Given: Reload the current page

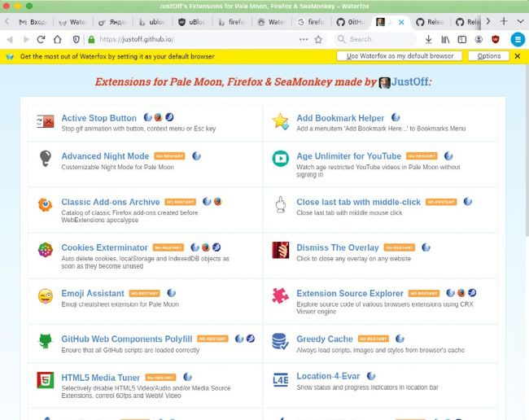Looking at the screenshot, I should (41, 39).
